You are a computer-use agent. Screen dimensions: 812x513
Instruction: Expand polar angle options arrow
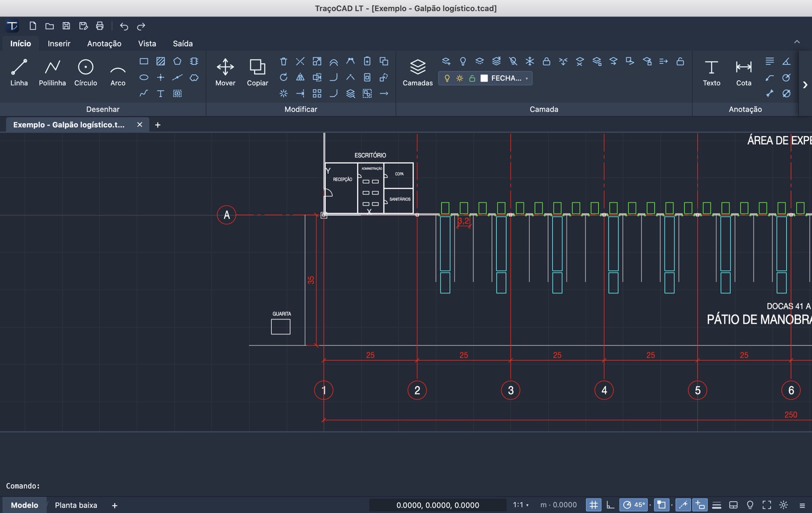(x=650, y=505)
